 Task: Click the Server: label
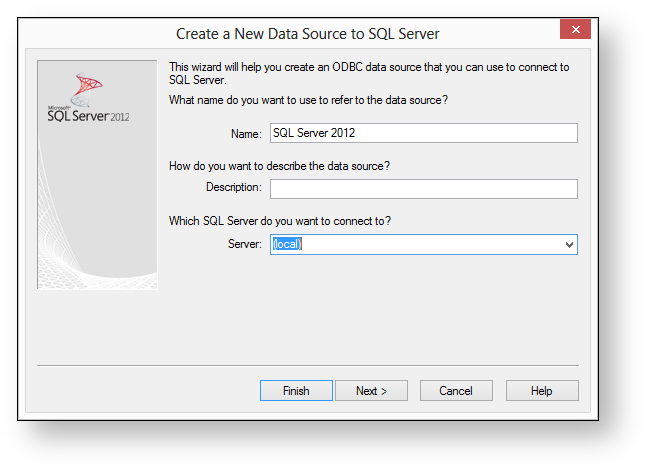tap(245, 244)
